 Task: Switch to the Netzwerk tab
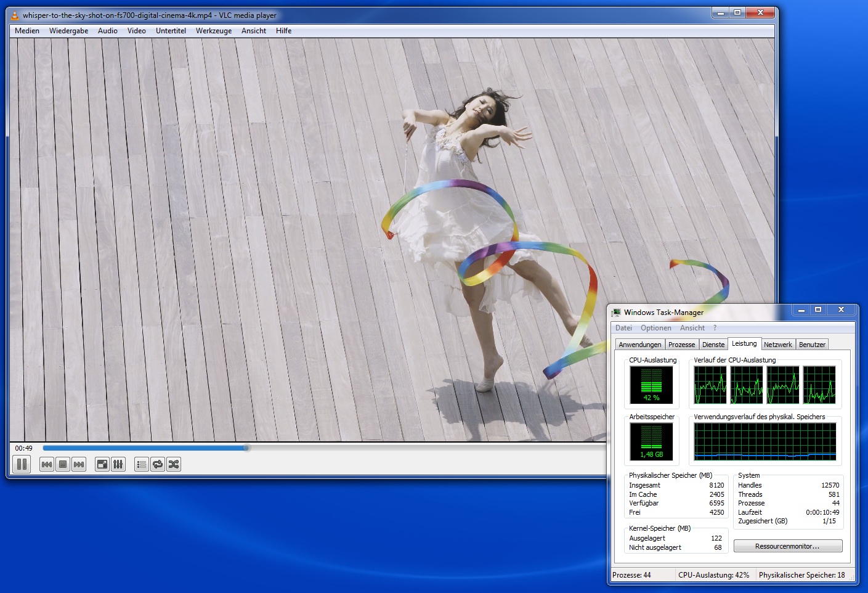point(778,345)
